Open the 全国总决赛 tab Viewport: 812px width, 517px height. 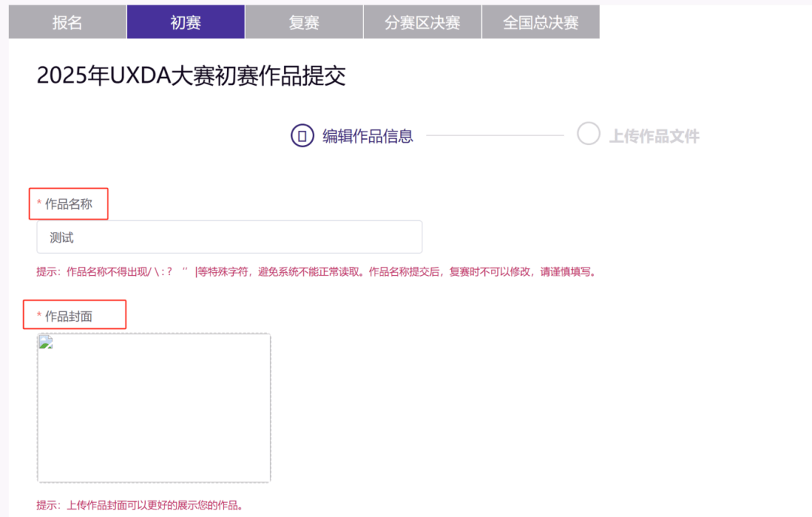tap(541, 23)
